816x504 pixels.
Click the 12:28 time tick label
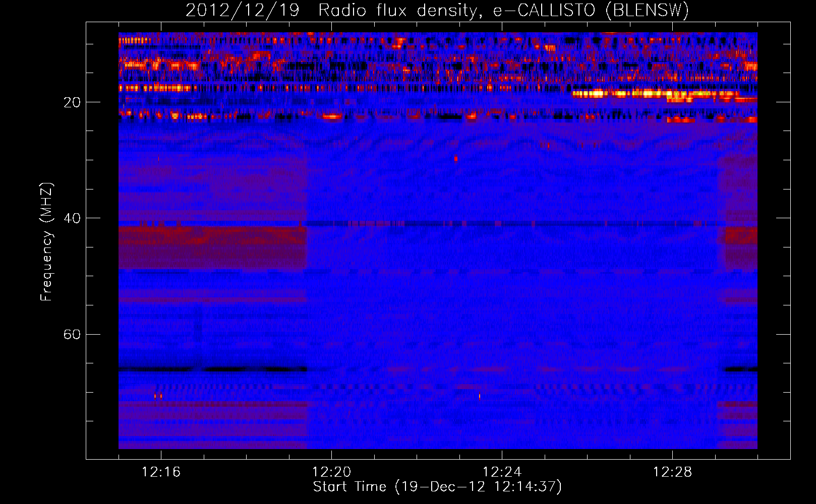pos(672,472)
